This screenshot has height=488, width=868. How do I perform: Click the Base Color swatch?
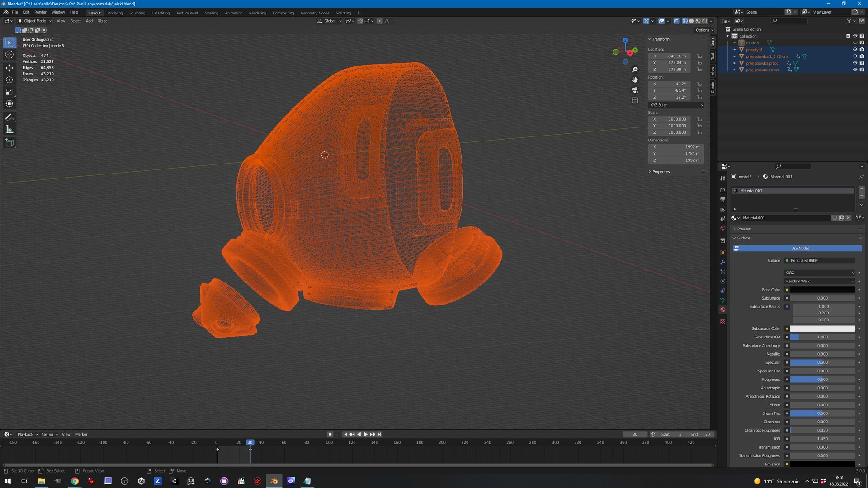(822, 290)
